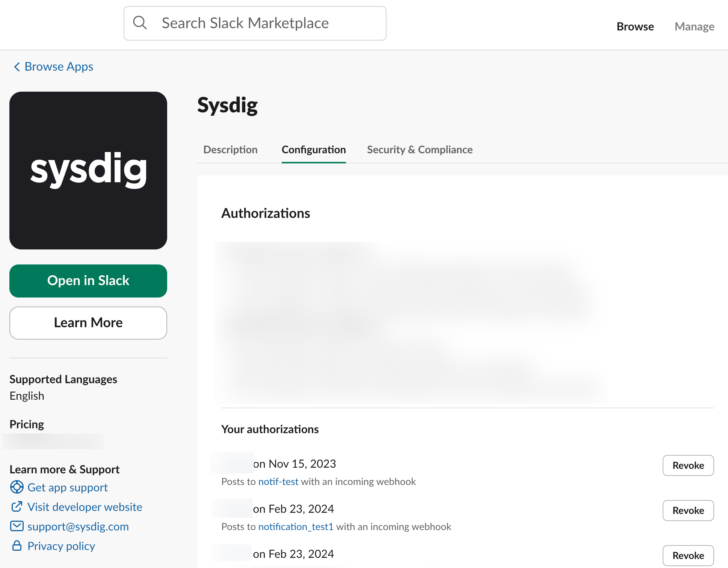The height and width of the screenshot is (568, 728).
Task: Focus the Search Slack Marketplace field
Action: coord(255,23)
